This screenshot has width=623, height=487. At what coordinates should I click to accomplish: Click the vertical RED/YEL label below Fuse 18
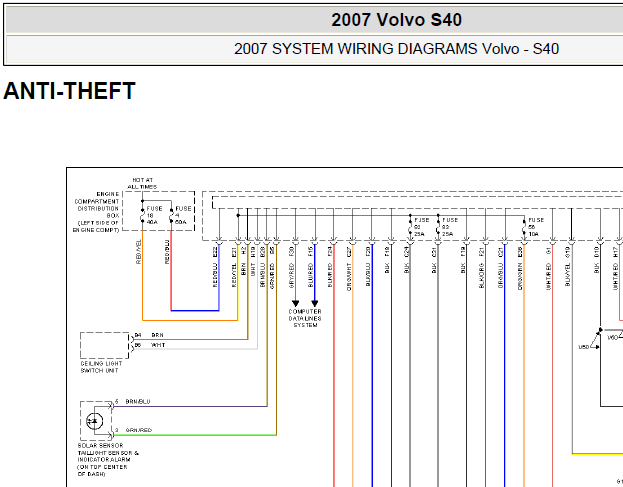[138, 251]
